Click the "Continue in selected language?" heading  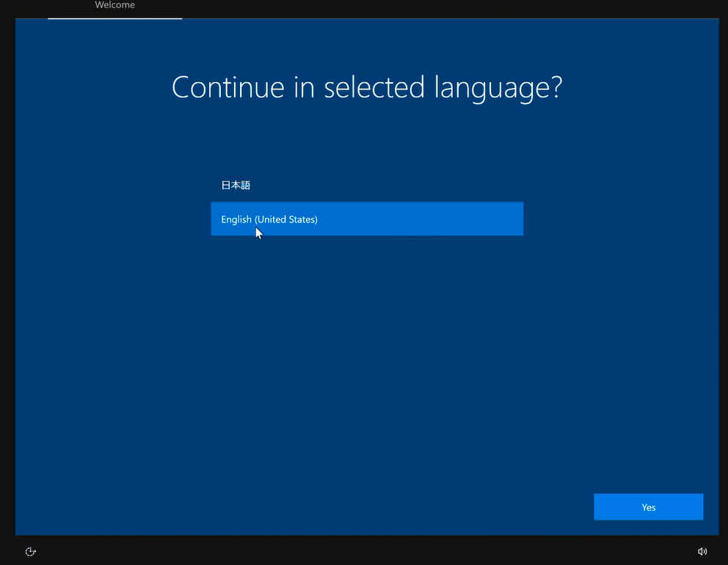coord(366,87)
